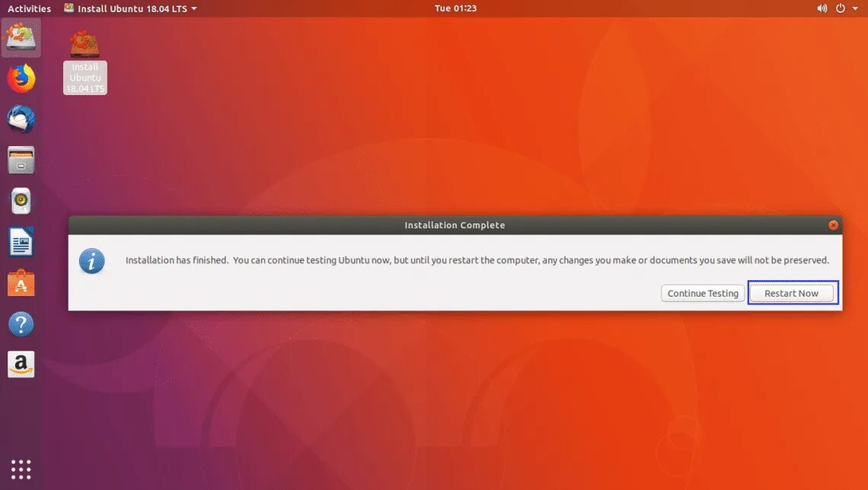Open LibreOffice Writer from dock

21,242
